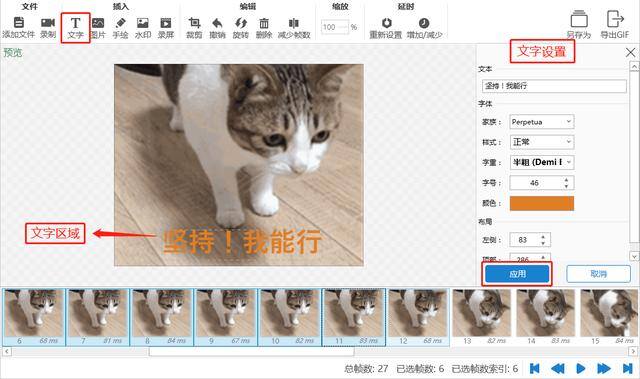Click the timeline scrollbar left arrow
This screenshot has height=379, width=640.
coord(7,351)
